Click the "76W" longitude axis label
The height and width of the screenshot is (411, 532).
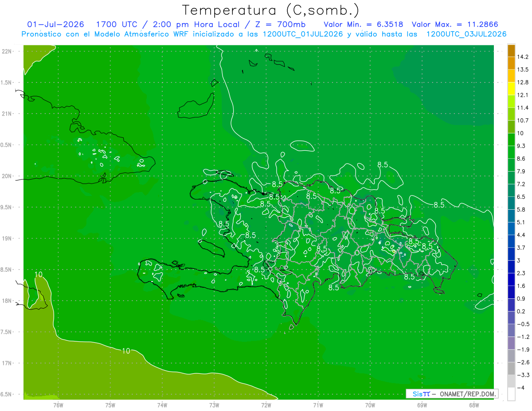tap(58, 404)
